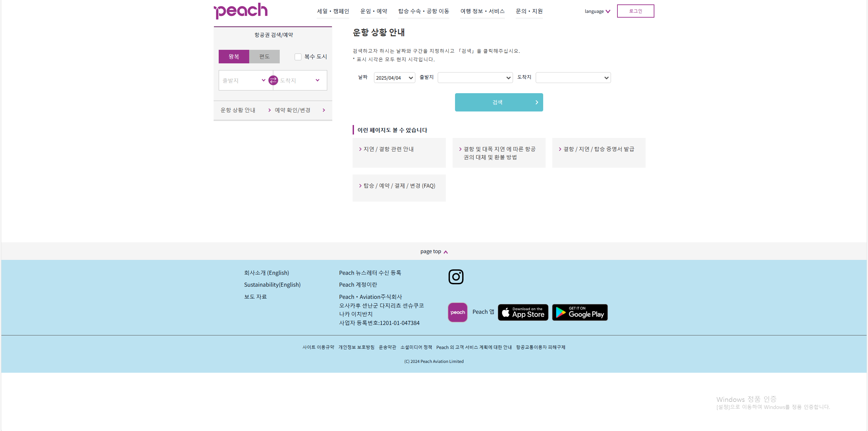This screenshot has width=868, height=431.
Task: Open the 탑승 수속・공항 이동 menu
Action: 423,11
